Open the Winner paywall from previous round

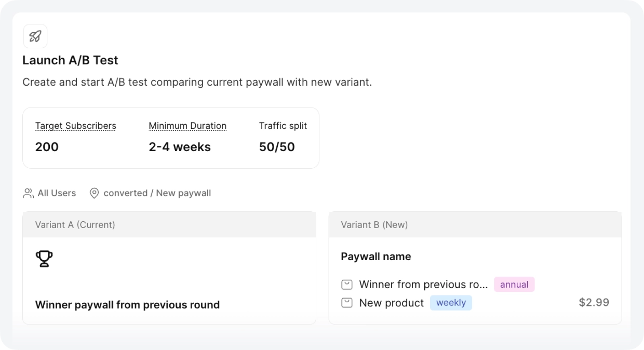pos(127,305)
